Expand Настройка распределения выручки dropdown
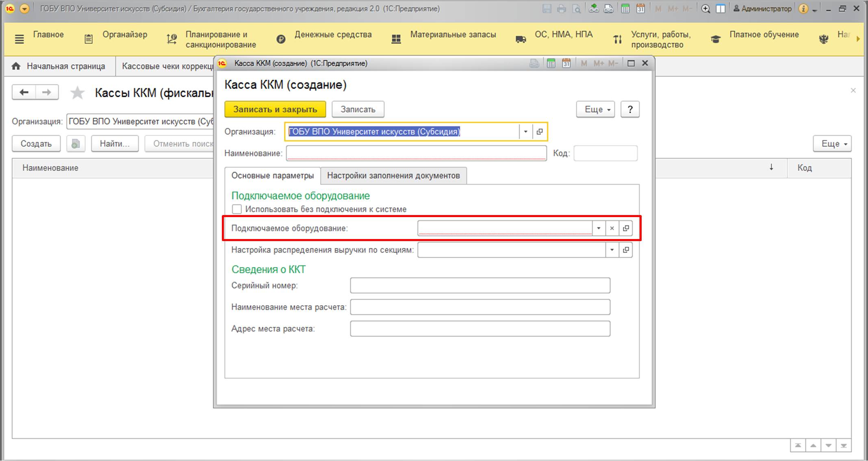Image resolution: width=868 pixels, height=461 pixels. point(612,250)
